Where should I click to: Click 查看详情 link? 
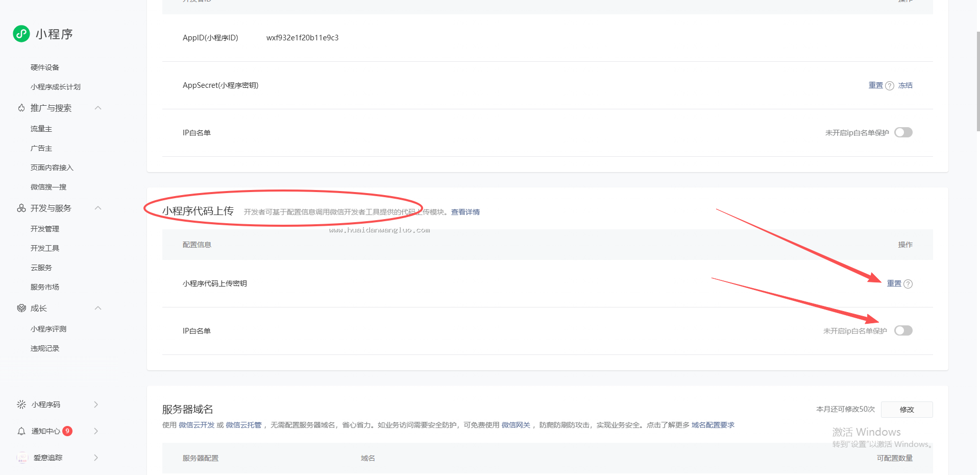click(x=465, y=212)
